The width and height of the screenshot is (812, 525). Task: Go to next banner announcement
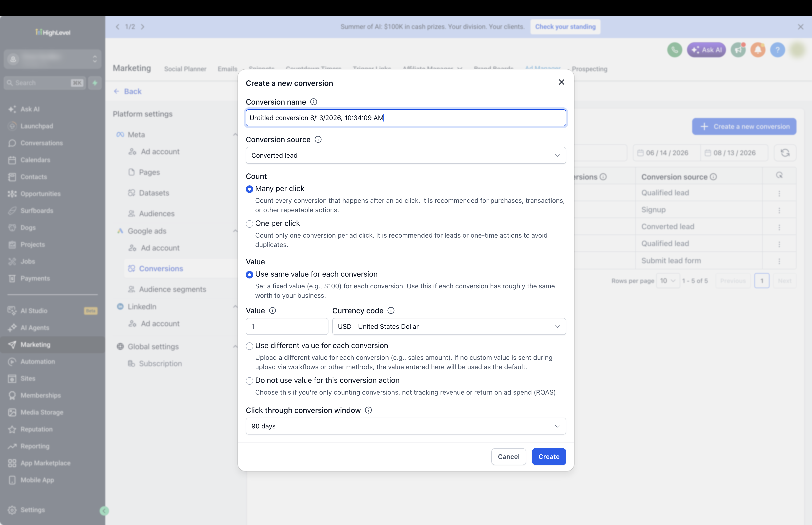[143, 27]
